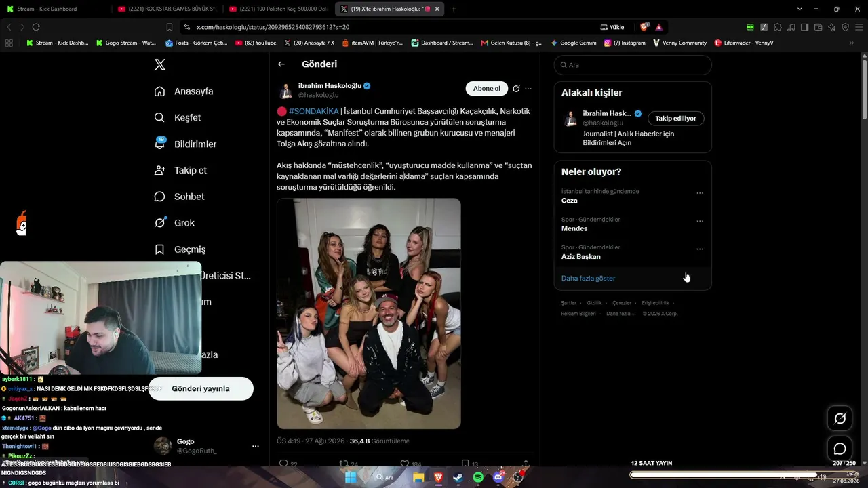This screenshot has width=868, height=488.
Task: Open more options for the Mendes trend
Action: pos(700,221)
